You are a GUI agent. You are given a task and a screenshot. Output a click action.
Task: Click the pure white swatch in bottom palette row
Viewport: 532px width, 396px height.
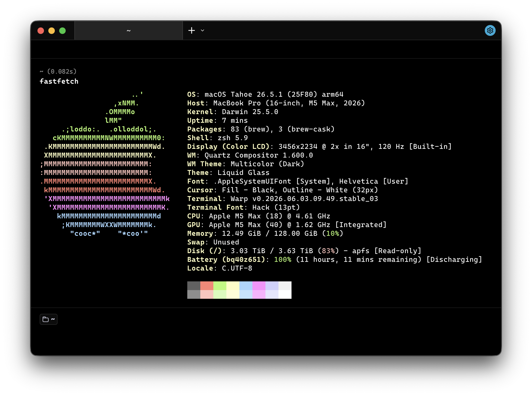pos(285,294)
